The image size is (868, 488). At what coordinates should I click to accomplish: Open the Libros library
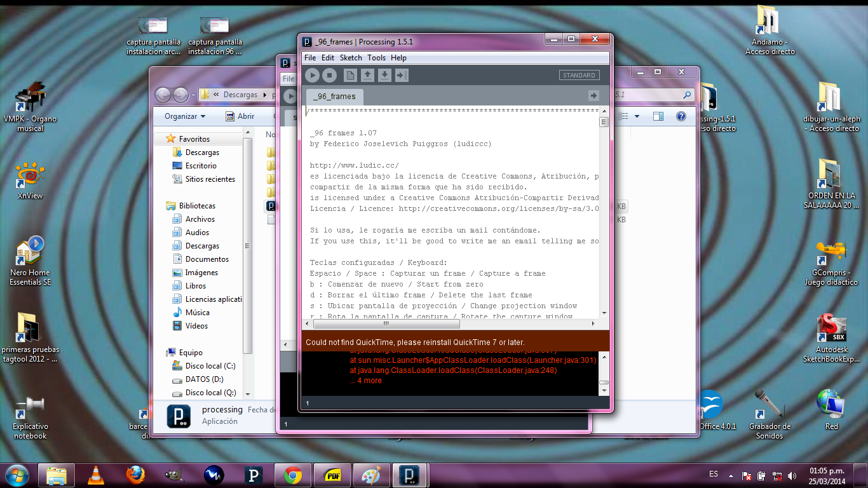[x=196, y=286]
